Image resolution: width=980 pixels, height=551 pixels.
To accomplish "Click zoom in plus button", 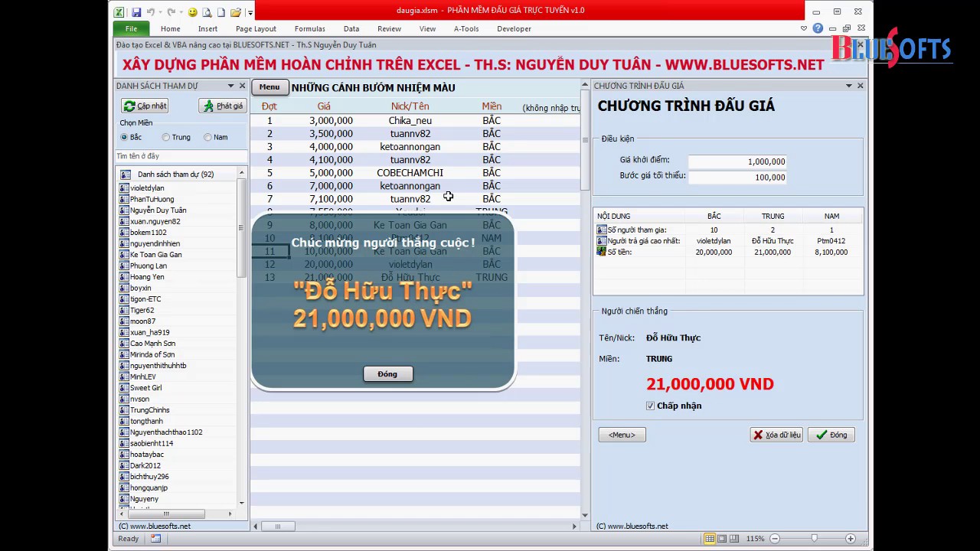I will 850,539.
